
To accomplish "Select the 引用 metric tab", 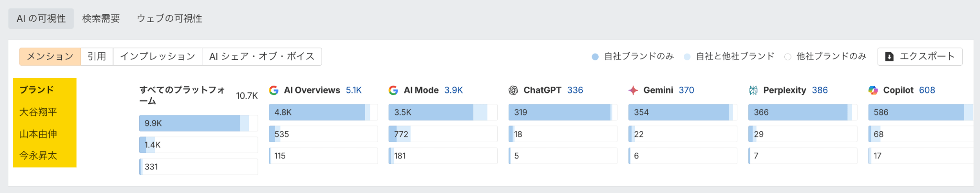I will pos(97,57).
